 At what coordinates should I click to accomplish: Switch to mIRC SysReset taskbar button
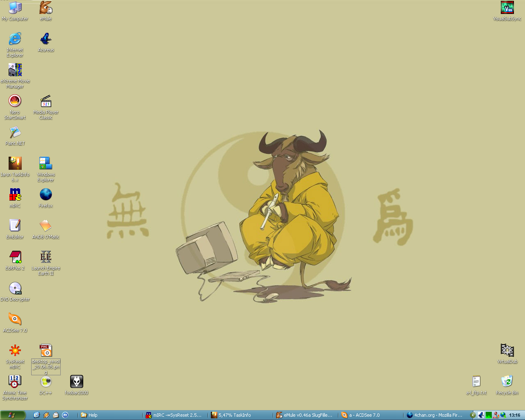[x=176, y=415]
